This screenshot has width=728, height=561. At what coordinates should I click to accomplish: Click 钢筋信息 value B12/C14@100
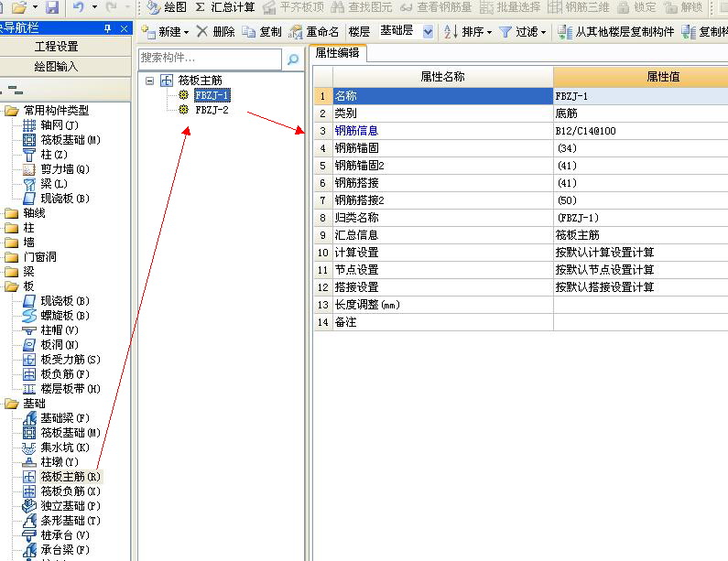[x=641, y=131]
